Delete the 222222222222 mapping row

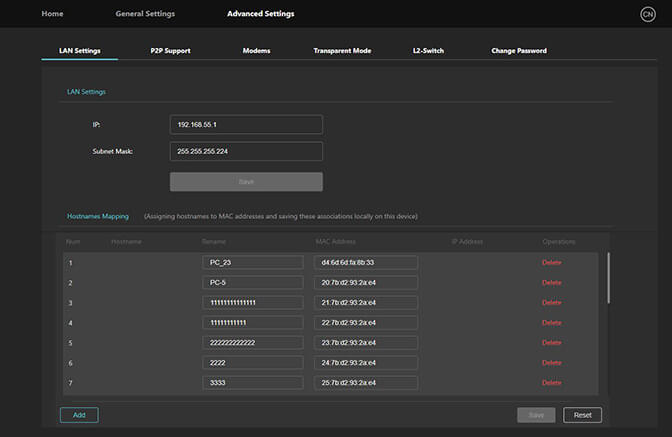click(x=552, y=342)
